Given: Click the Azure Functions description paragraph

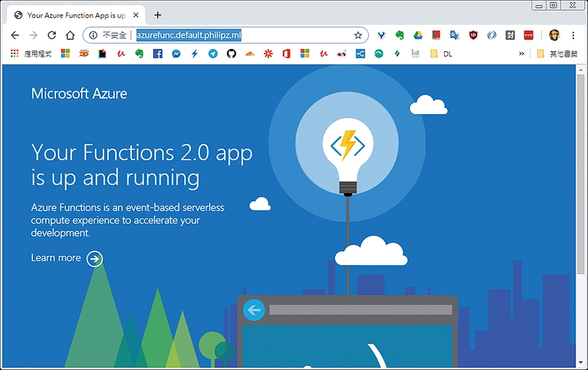Looking at the screenshot, I should point(128,220).
